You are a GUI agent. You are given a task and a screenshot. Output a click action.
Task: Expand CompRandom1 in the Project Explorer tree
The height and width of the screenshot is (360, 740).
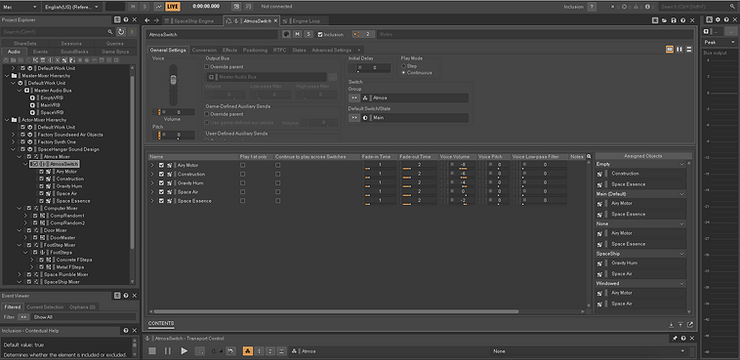26,216
